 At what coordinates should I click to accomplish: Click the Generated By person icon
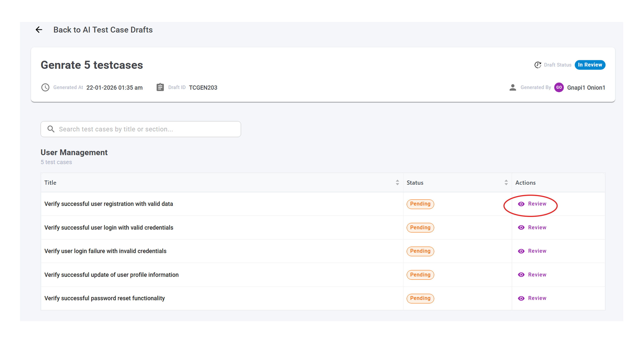(512, 87)
